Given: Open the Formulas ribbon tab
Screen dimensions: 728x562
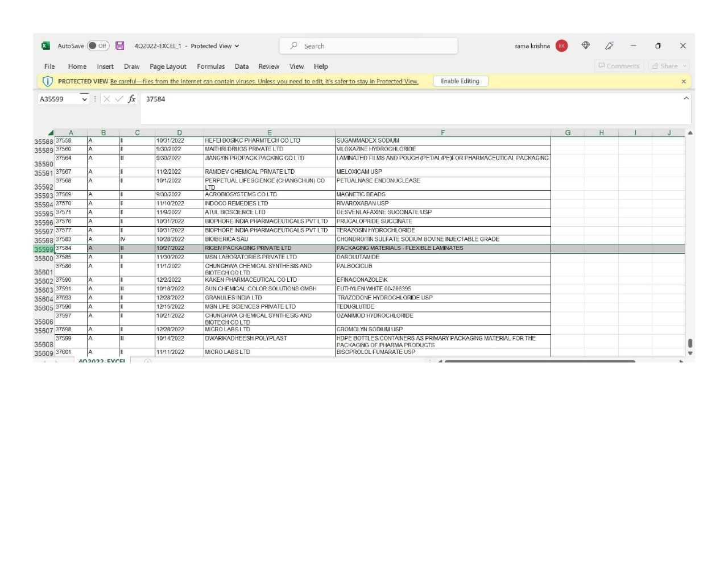Looking at the screenshot, I should (210, 66).
